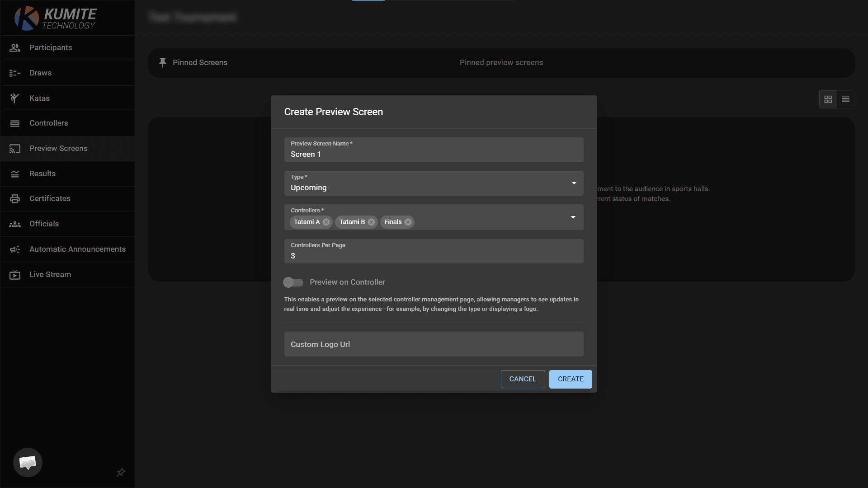868x488 pixels.
Task: Open the Live Stream section
Action: [x=50, y=274]
